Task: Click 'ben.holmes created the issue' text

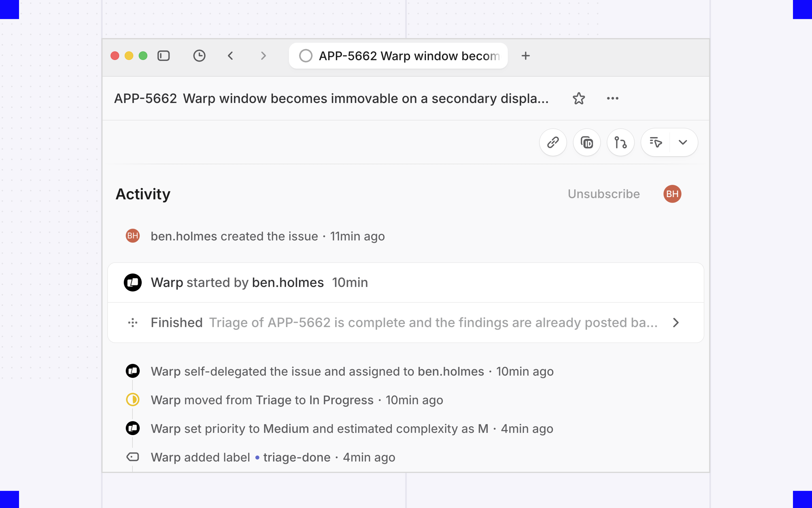Action: click(x=234, y=236)
